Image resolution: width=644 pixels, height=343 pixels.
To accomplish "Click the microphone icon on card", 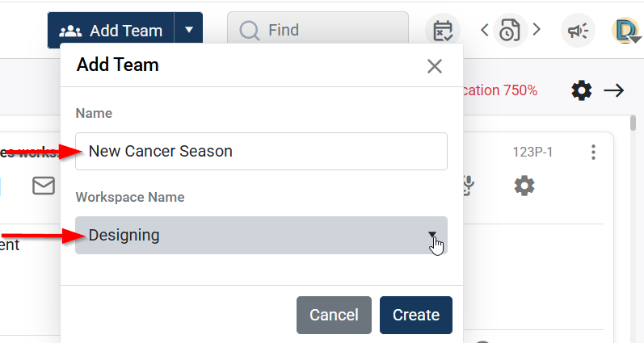I will point(469,186).
